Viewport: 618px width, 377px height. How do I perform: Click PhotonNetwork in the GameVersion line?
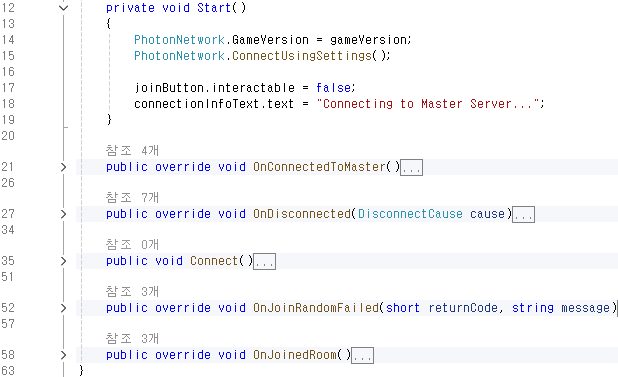179,40
